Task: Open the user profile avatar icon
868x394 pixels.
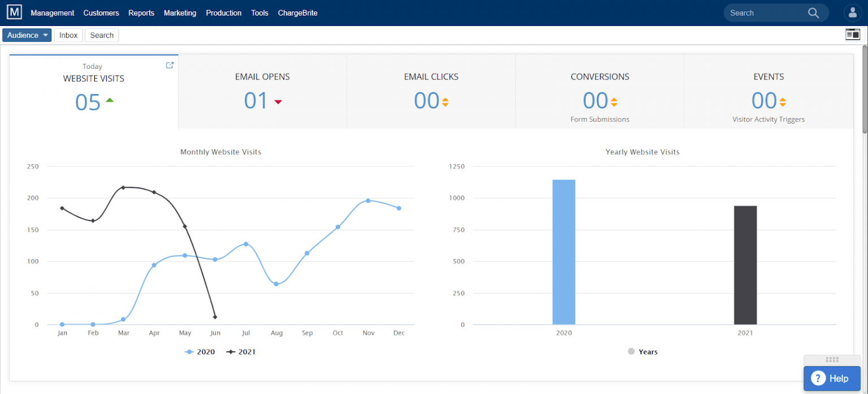Action: (x=852, y=12)
